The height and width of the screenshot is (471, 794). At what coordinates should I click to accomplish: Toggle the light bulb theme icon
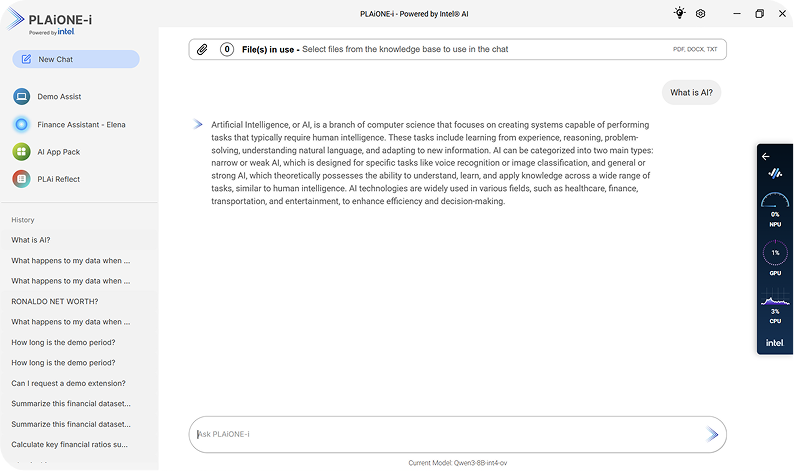[680, 13]
